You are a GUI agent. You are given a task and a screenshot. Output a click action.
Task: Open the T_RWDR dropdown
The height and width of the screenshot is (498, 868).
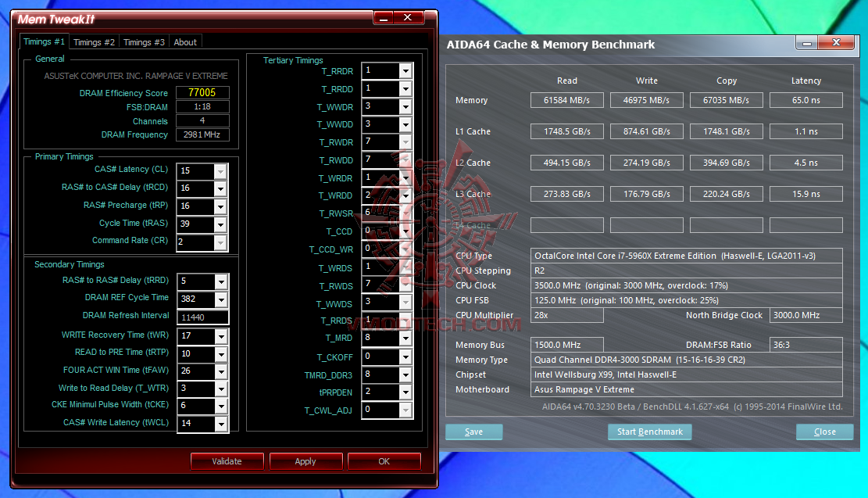pos(405,142)
